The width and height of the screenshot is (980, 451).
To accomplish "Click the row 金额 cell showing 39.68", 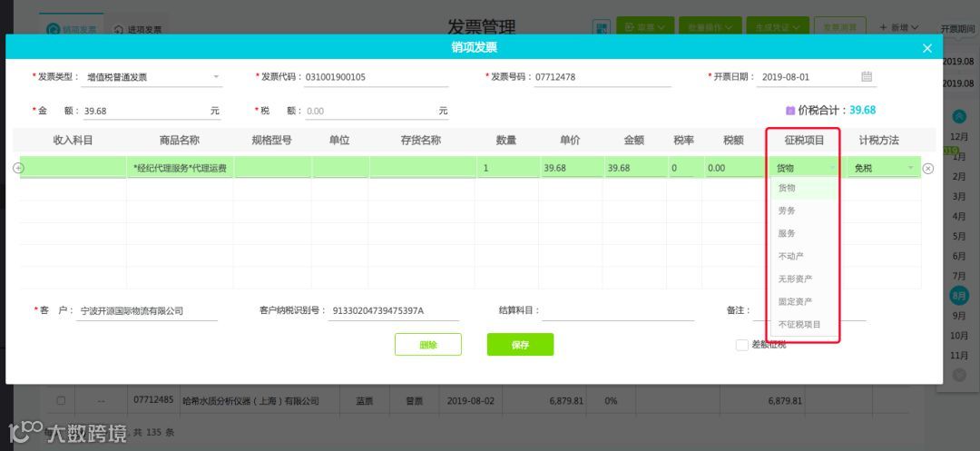I will point(635,168).
